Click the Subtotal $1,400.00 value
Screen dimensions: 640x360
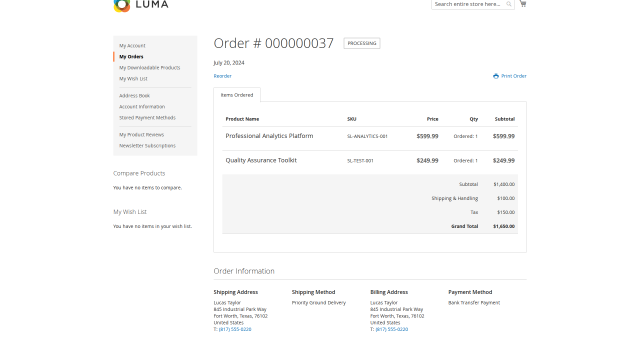[x=504, y=184]
